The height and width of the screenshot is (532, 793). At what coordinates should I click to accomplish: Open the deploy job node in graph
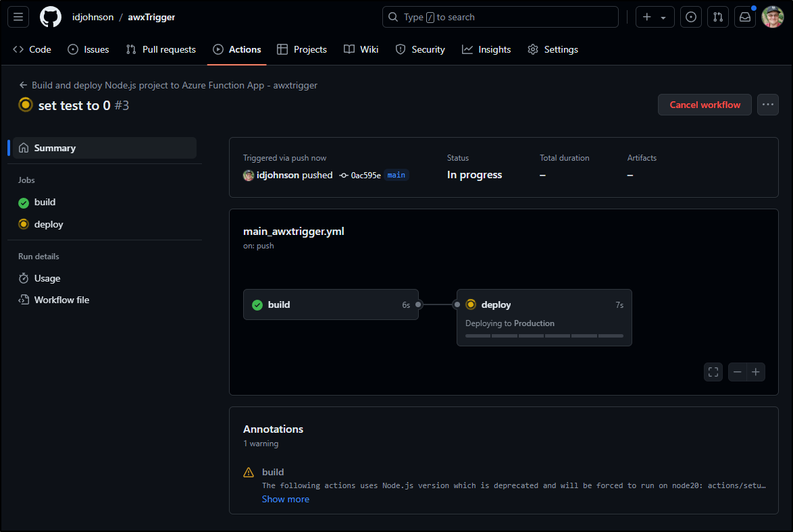[x=544, y=317]
